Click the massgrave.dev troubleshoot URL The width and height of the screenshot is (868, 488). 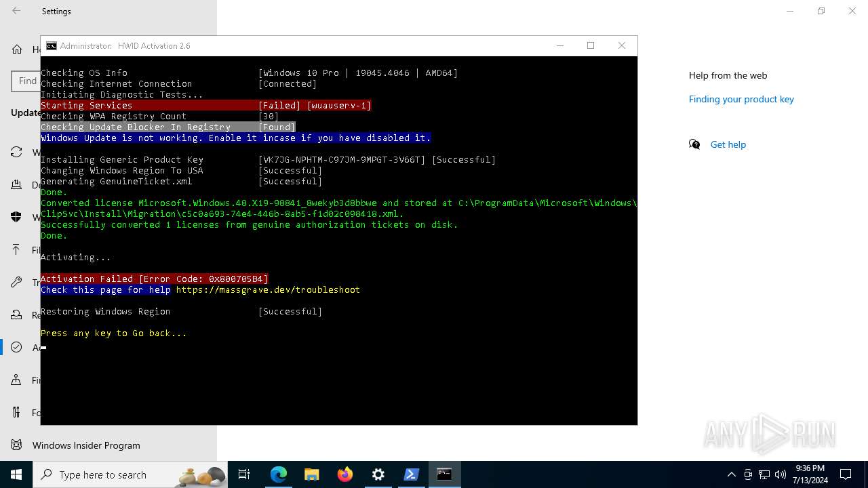(x=268, y=289)
